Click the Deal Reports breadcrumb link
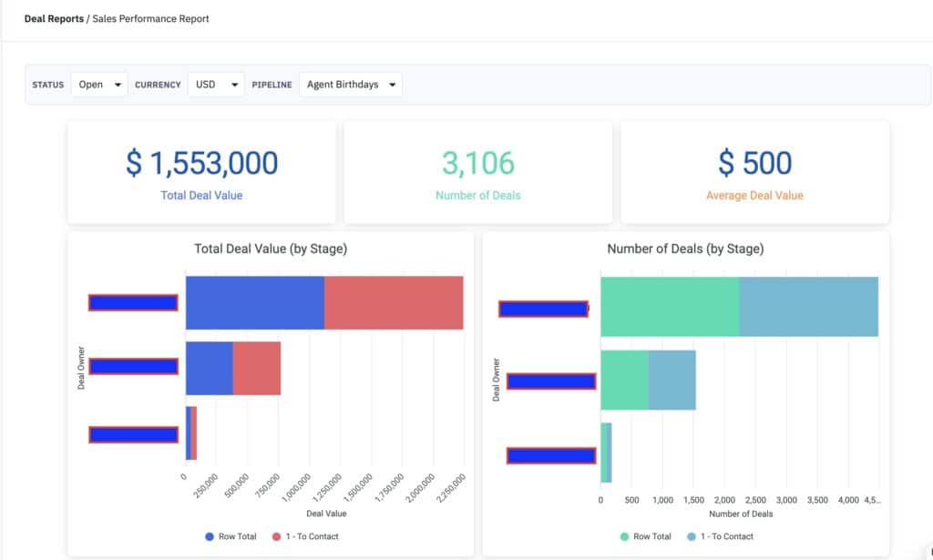This screenshot has height=560, width=933. click(54, 19)
